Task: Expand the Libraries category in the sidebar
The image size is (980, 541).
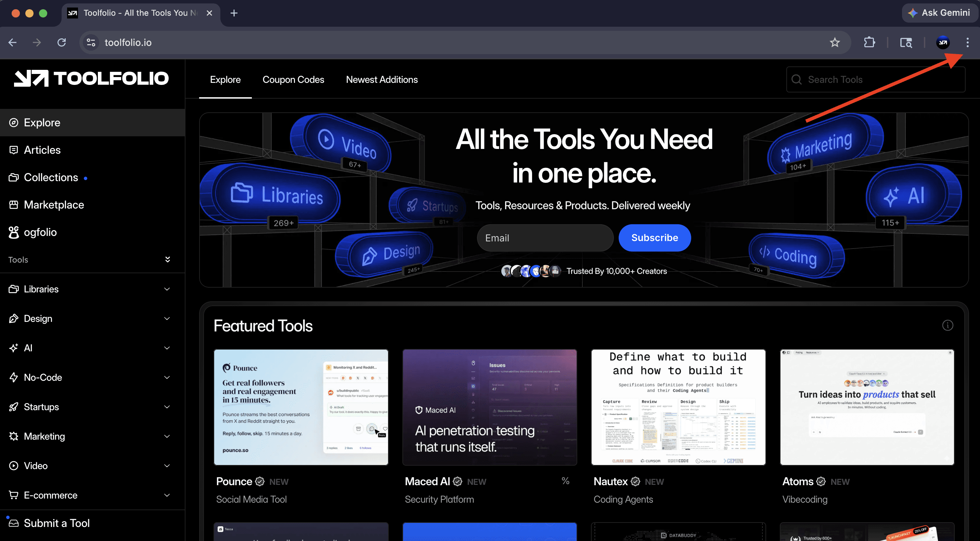Action: [167, 289]
